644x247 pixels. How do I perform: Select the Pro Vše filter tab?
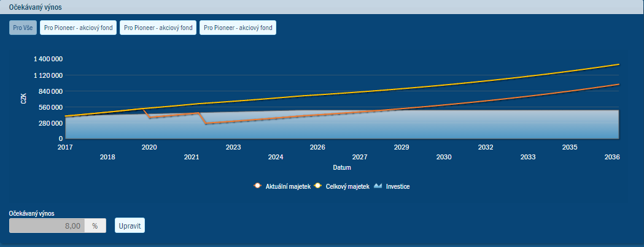click(x=23, y=28)
